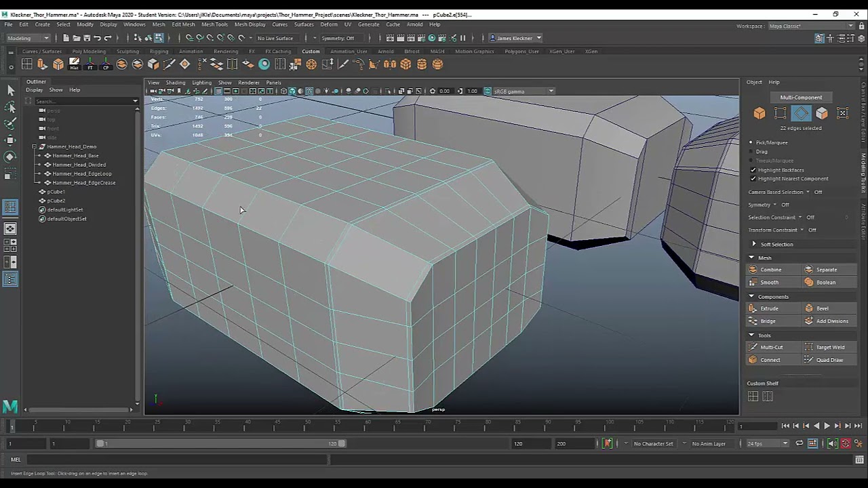The width and height of the screenshot is (868, 488).
Task: Click the Multi-Component button
Action: click(801, 98)
